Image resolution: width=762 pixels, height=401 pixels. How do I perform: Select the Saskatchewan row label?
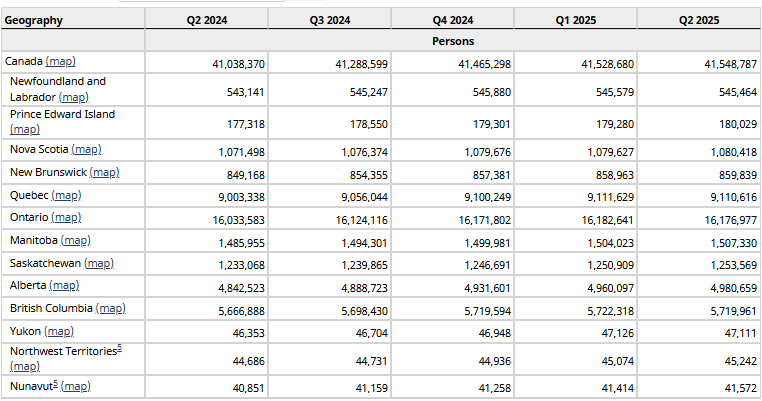(x=45, y=263)
